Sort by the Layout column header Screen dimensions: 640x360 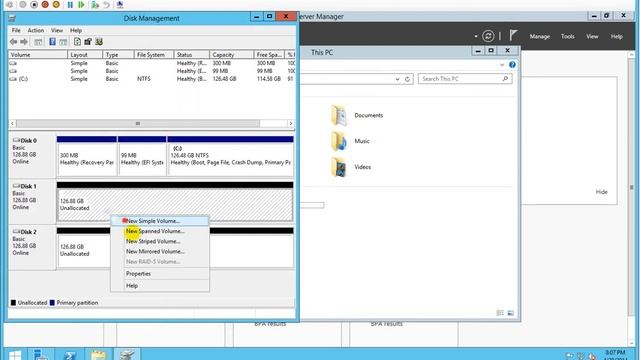pos(85,55)
